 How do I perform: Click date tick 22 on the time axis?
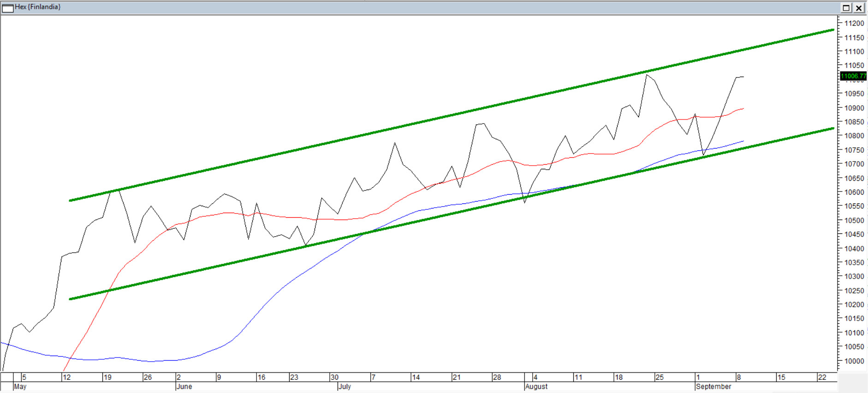(x=822, y=377)
